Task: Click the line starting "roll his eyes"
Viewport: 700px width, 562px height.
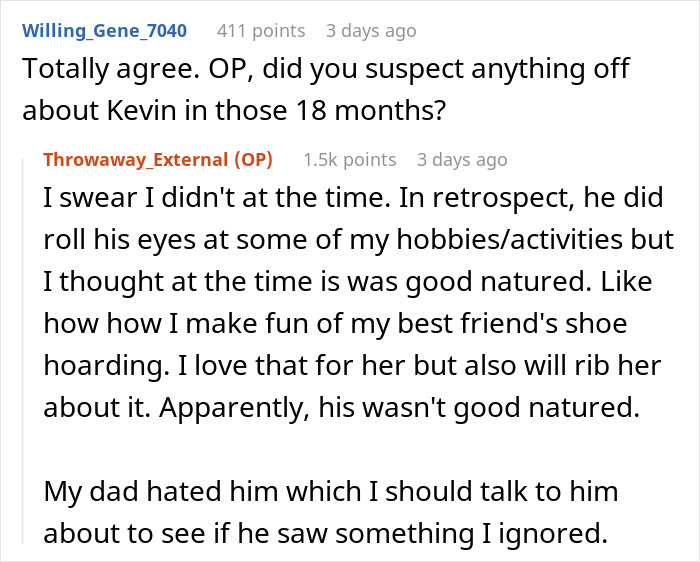Action: [x=358, y=243]
